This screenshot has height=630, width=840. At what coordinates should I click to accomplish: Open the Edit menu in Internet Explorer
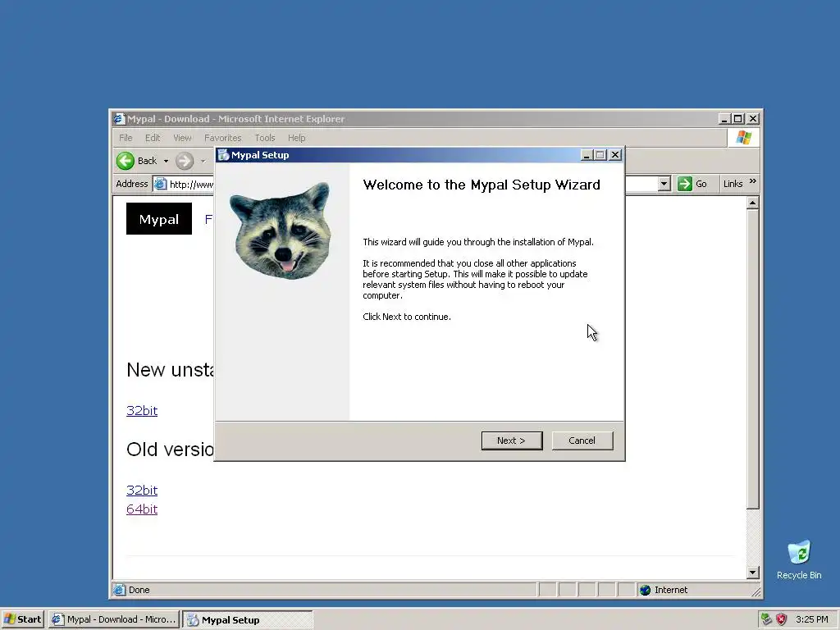tap(153, 138)
